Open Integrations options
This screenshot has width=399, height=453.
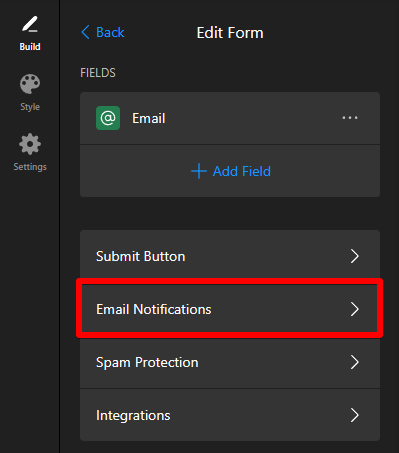230,415
